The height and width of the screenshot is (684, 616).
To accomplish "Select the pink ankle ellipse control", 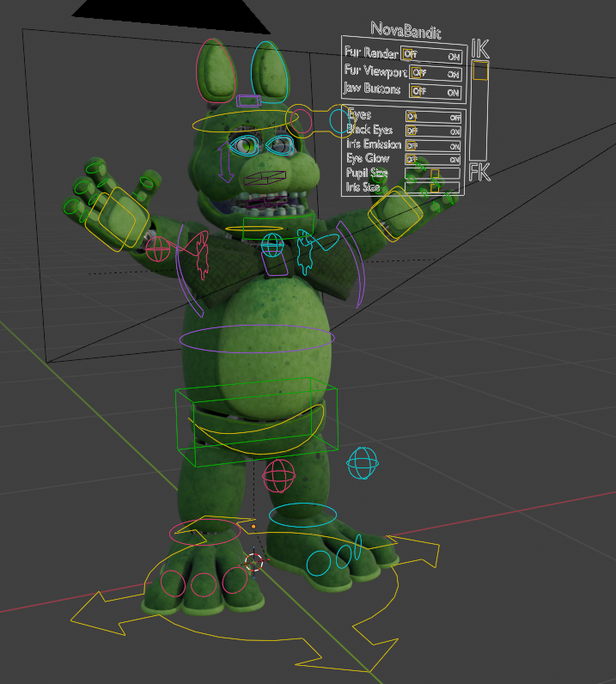I will click(x=204, y=533).
